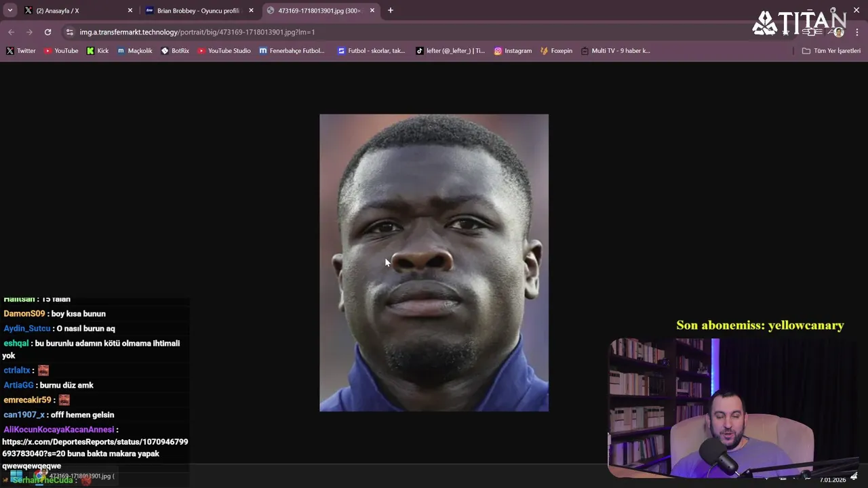Click the player portrait image
The height and width of the screenshot is (488, 868).
[434, 262]
